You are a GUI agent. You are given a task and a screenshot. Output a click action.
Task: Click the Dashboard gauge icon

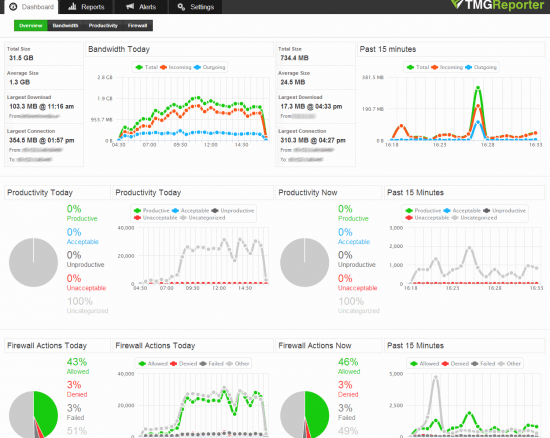click(13, 7)
